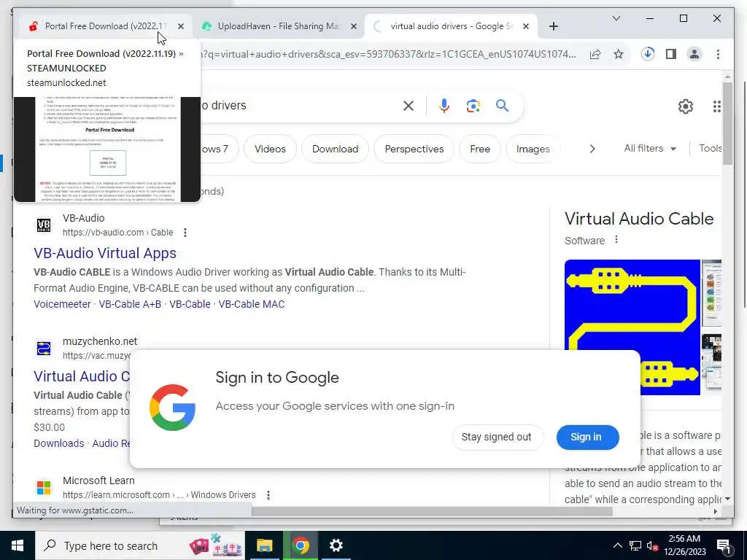Switch to the Portal Free Download tab

[105, 26]
